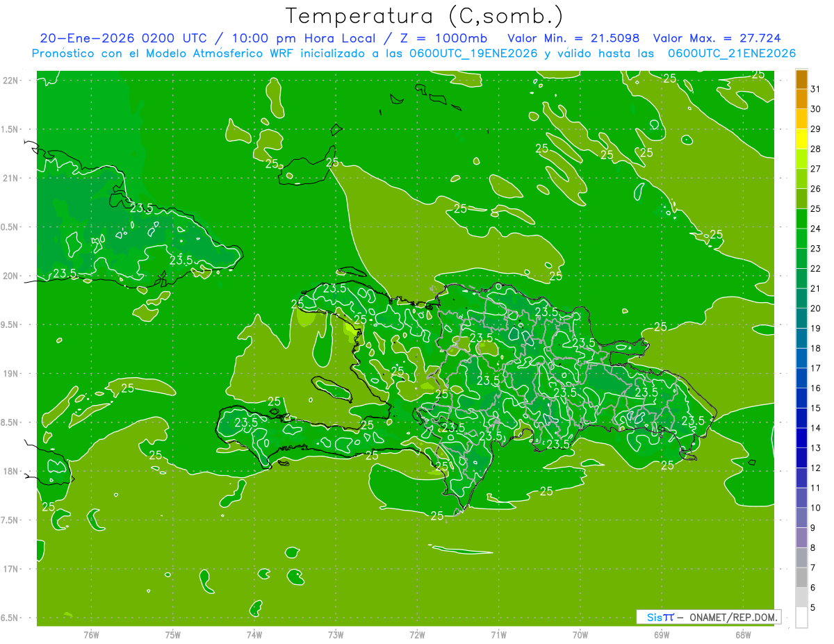Click the colorbar segment between 25 and 26
Viewport: 834px width, 644px height.
(x=801, y=199)
